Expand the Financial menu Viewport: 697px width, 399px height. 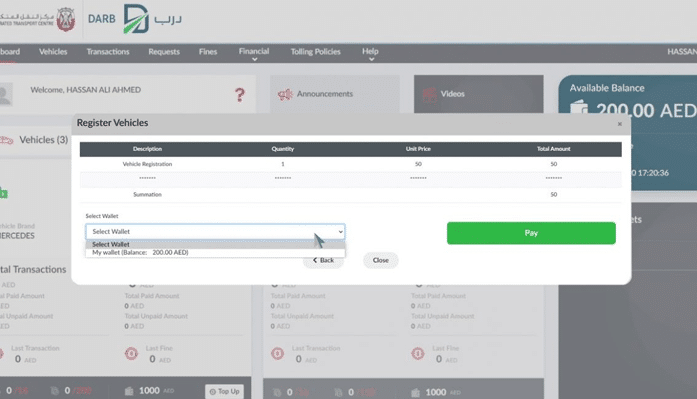click(x=254, y=54)
